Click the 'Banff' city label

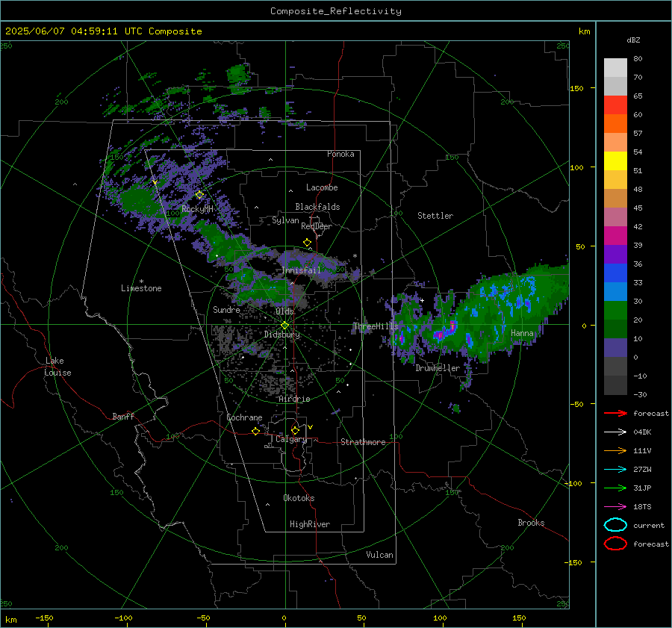(123, 416)
